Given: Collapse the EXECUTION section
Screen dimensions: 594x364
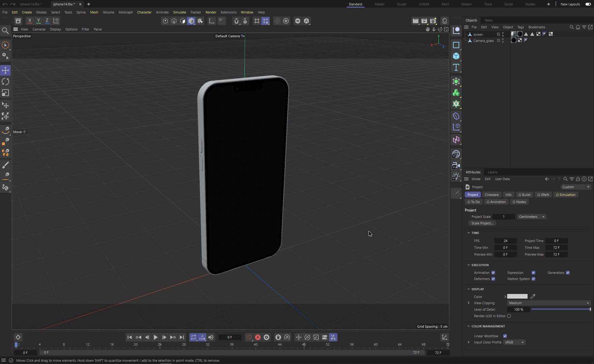Looking at the screenshot, I should [x=469, y=265].
